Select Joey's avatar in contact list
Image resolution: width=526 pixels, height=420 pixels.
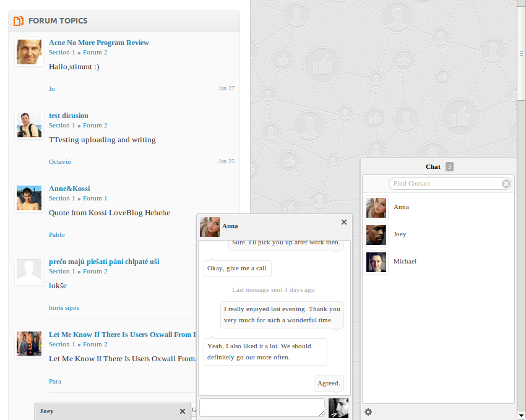click(x=376, y=235)
